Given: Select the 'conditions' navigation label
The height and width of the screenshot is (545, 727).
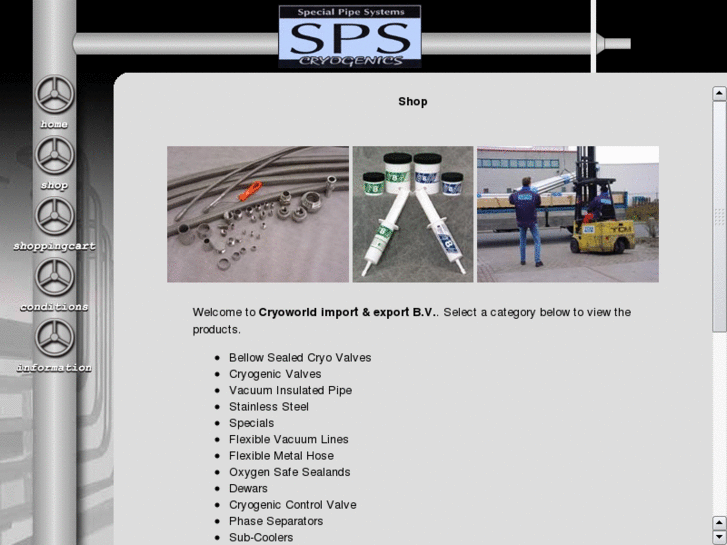Looking at the screenshot, I should [x=54, y=307].
